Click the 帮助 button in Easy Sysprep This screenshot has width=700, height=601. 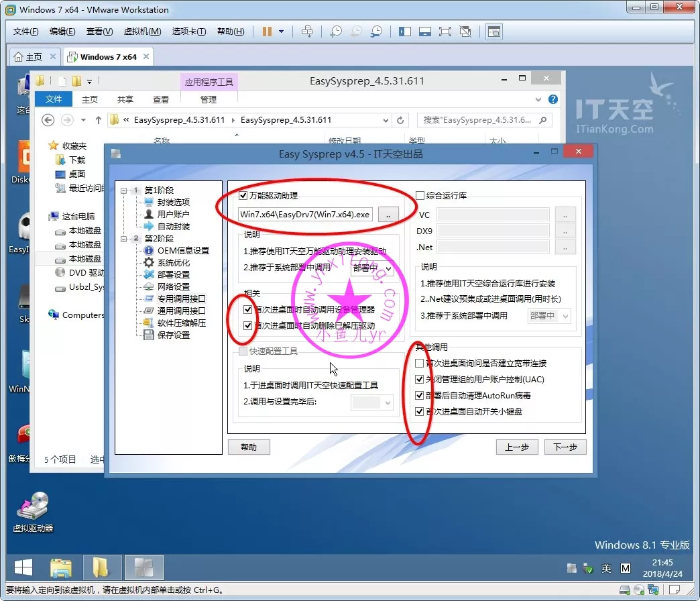(249, 447)
